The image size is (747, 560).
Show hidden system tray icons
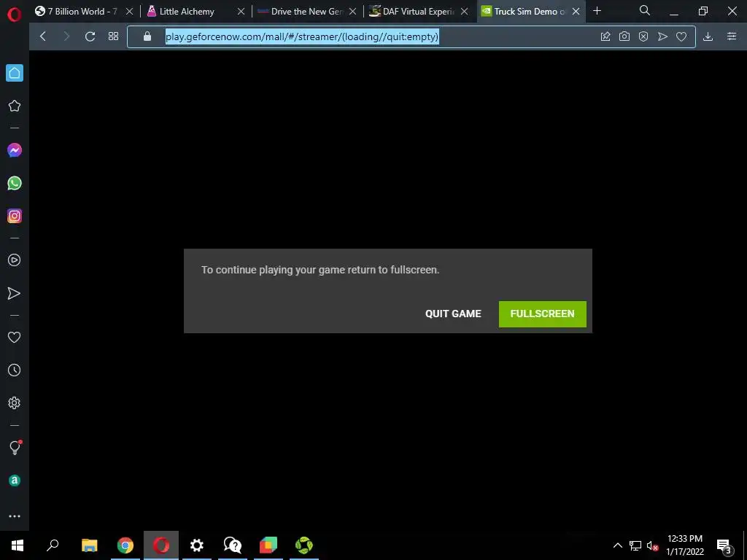(617, 545)
